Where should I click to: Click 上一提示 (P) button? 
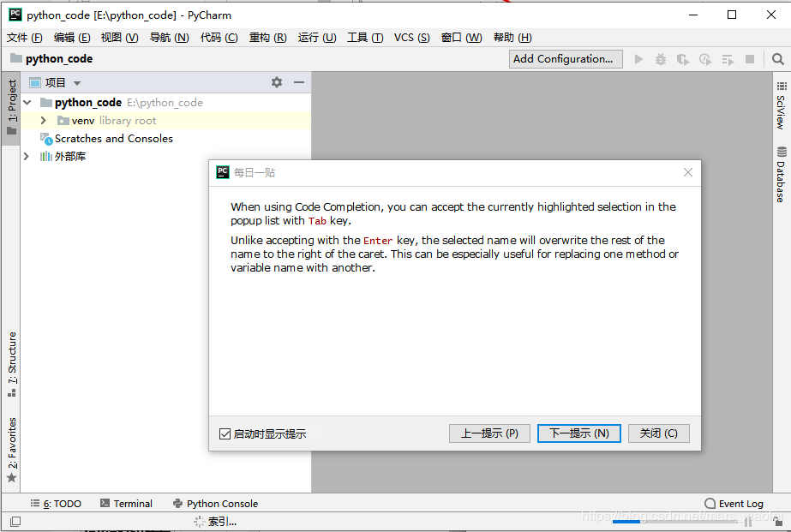[489, 433]
